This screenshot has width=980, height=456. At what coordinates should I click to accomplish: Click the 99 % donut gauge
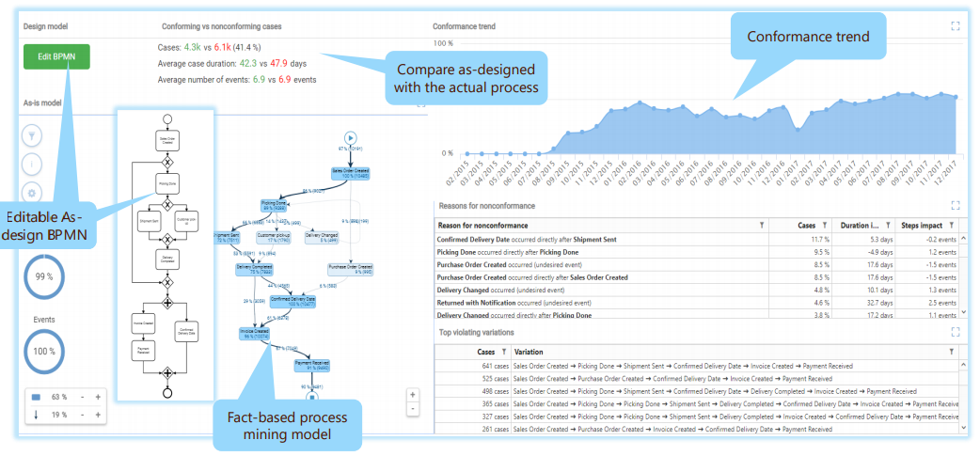tap(44, 277)
